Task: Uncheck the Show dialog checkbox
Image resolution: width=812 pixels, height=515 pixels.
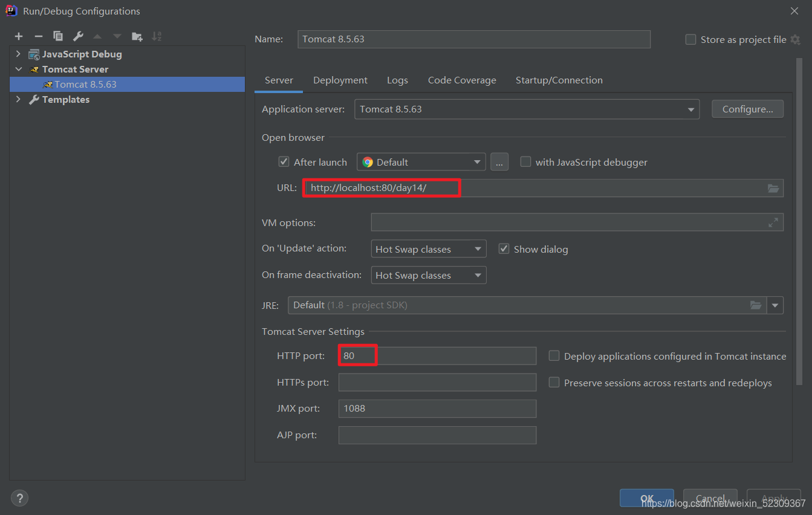Action: tap(504, 249)
